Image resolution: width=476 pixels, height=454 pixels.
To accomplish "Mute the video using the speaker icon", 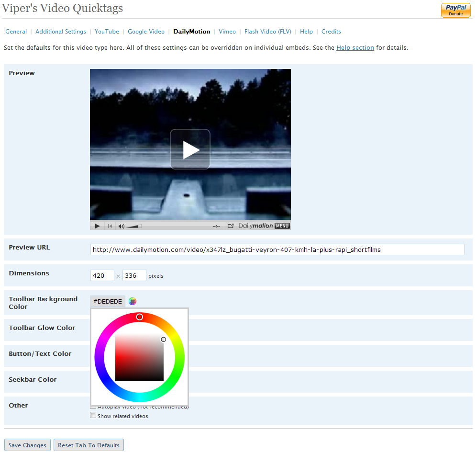I will coord(121,226).
